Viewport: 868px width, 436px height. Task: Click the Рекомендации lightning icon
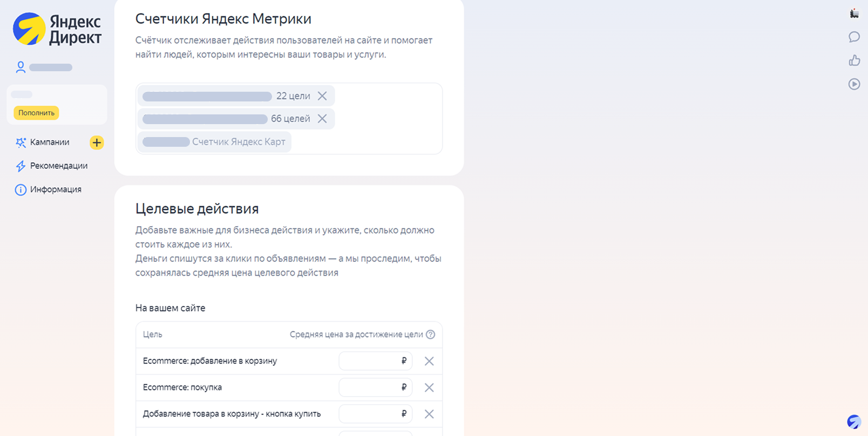[21, 166]
